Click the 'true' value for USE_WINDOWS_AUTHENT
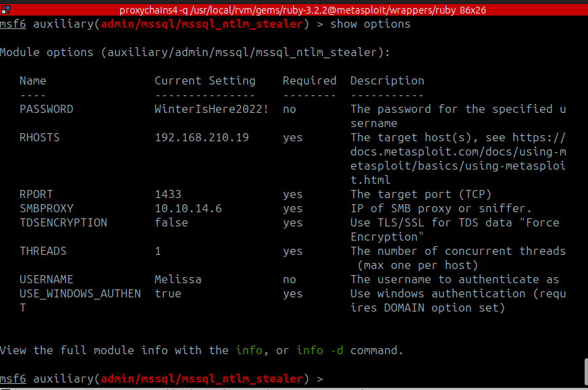 click(x=168, y=293)
